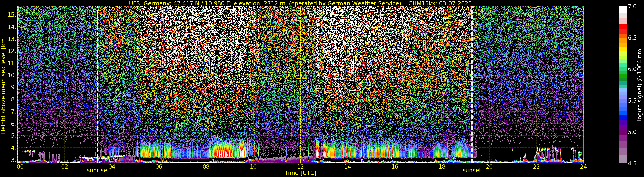The image size is (644, 177).
Task: Click the height tick label '8.'
Action: click(13, 100)
